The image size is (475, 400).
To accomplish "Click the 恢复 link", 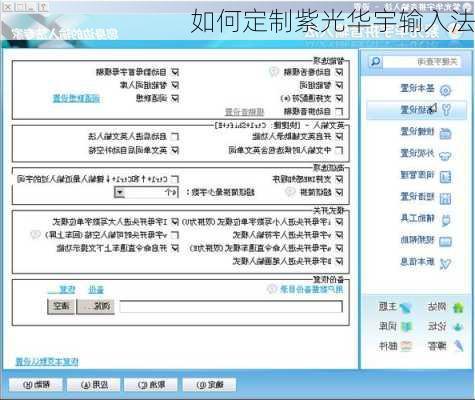I will click(x=62, y=289).
